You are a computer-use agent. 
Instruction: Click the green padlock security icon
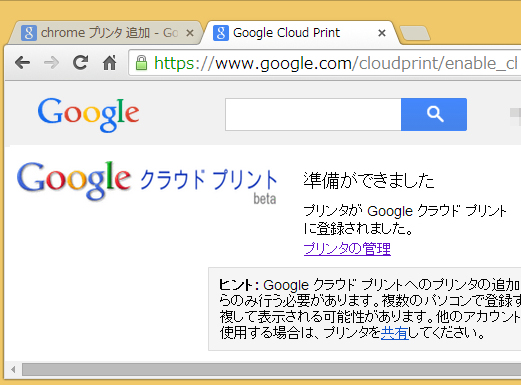141,63
